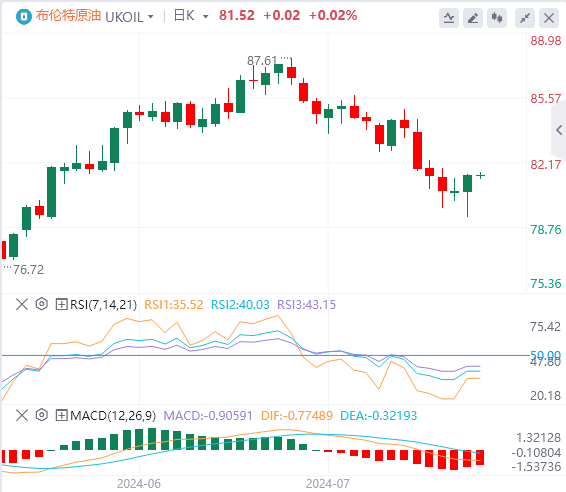This screenshot has width=566, height=492.
Task: Remove the RSI indicator panel
Action: [x=22, y=304]
